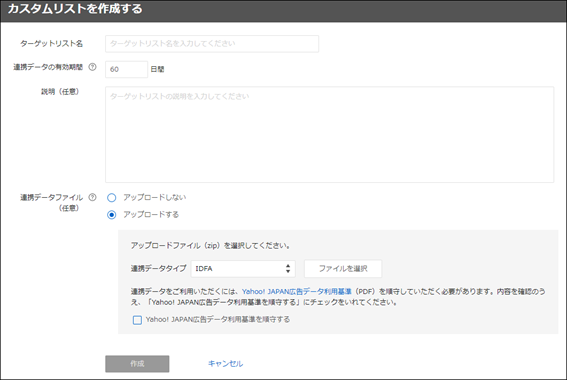Select the アップロードする radio button
The image size is (567, 380).
pos(111,215)
